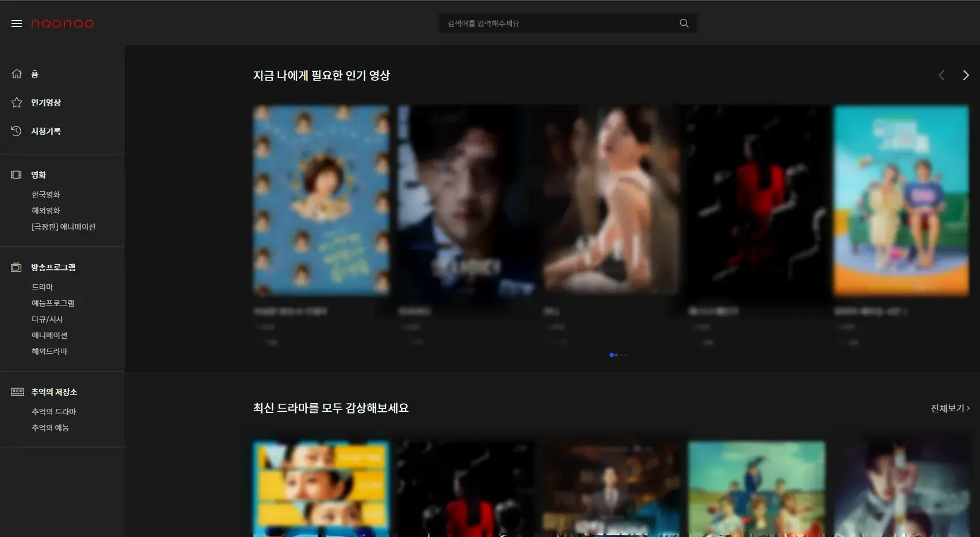980x537 pixels.
Task: Open the blue poster with woman's portrait
Action: 321,200
